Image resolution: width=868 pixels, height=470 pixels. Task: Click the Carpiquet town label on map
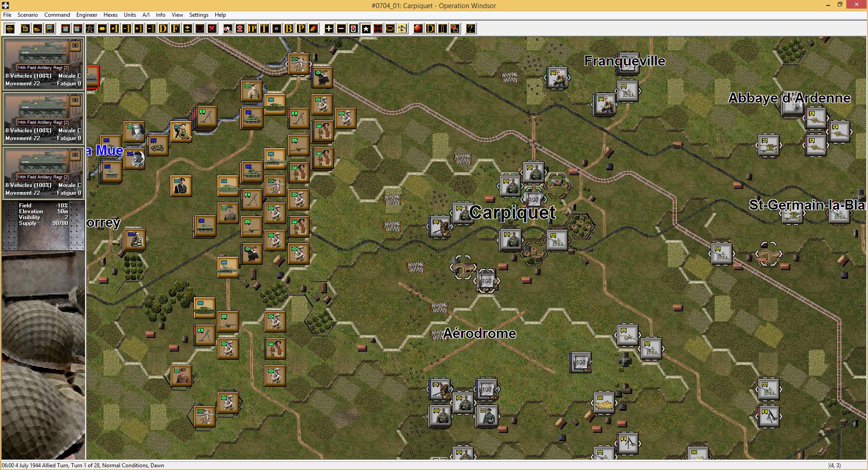click(512, 212)
